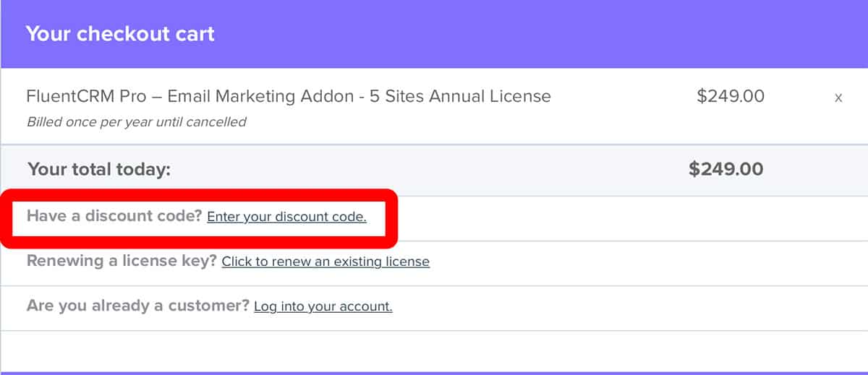Image resolution: width=868 pixels, height=375 pixels.
Task: Click the blank row beneath customer login
Action: [434, 351]
